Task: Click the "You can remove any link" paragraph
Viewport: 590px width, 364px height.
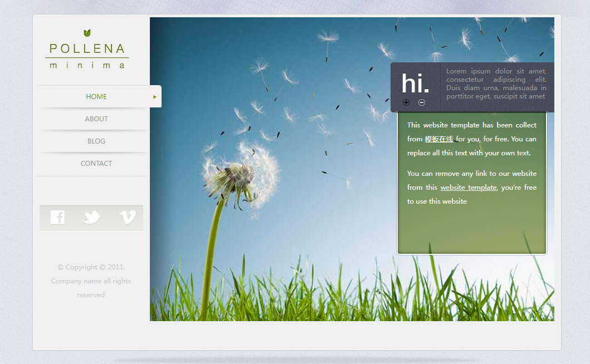Action: point(471,188)
